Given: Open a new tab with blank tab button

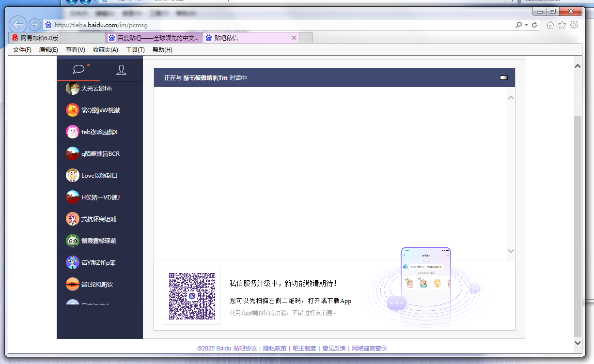Looking at the screenshot, I should pyautogui.click(x=306, y=38).
